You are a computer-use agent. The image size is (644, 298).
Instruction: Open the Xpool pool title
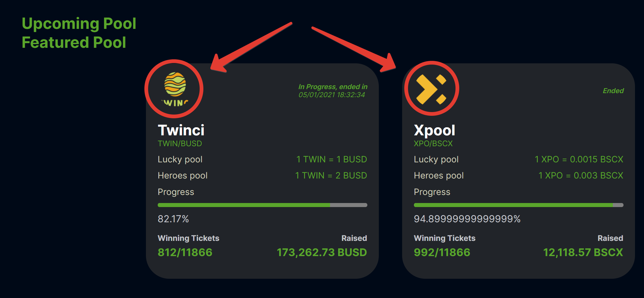434,130
